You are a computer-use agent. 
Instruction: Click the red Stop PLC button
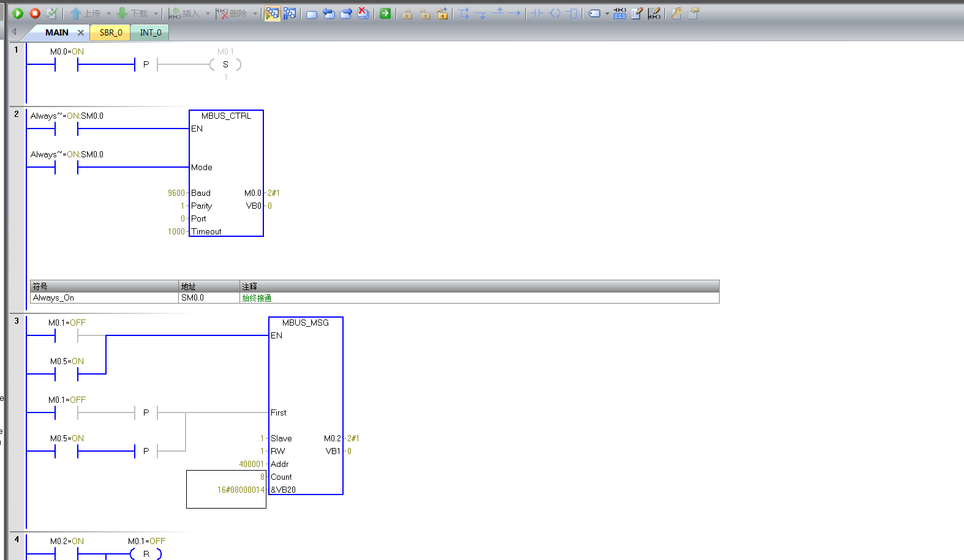click(35, 13)
